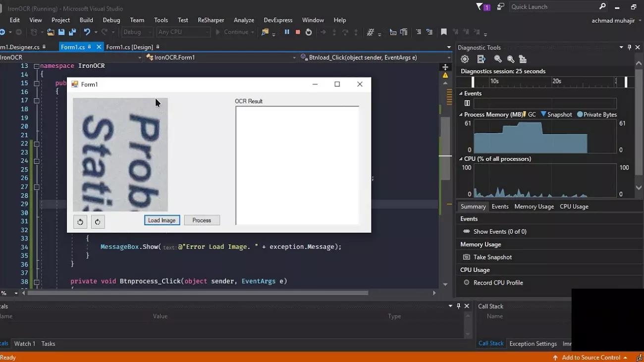Click the Load Image button in Form1

click(161, 220)
